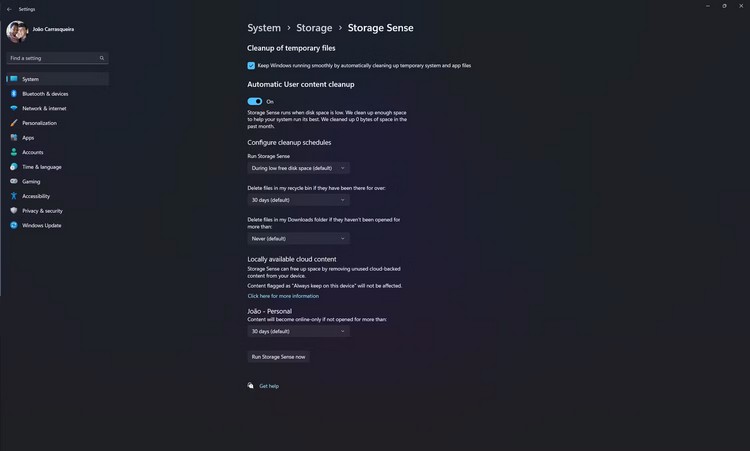
Task: Expand the João - Personal cloud content dropdown
Action: click(x=298, y=331)
